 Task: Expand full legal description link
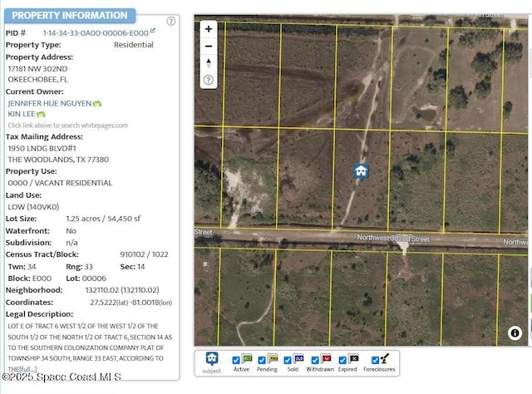click(27, 369)
